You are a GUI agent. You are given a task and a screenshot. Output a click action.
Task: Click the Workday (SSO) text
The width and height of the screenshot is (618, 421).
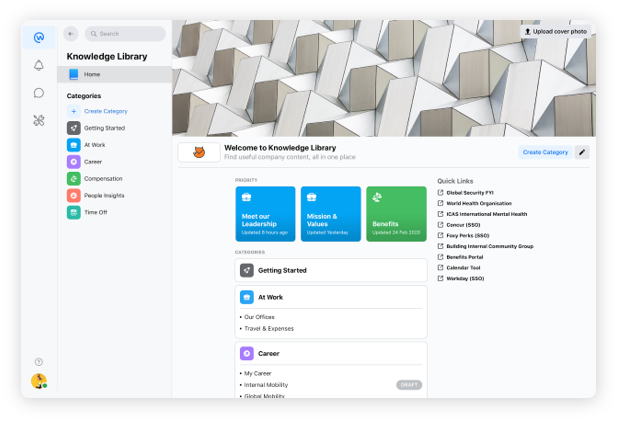(x=465, y=278)
